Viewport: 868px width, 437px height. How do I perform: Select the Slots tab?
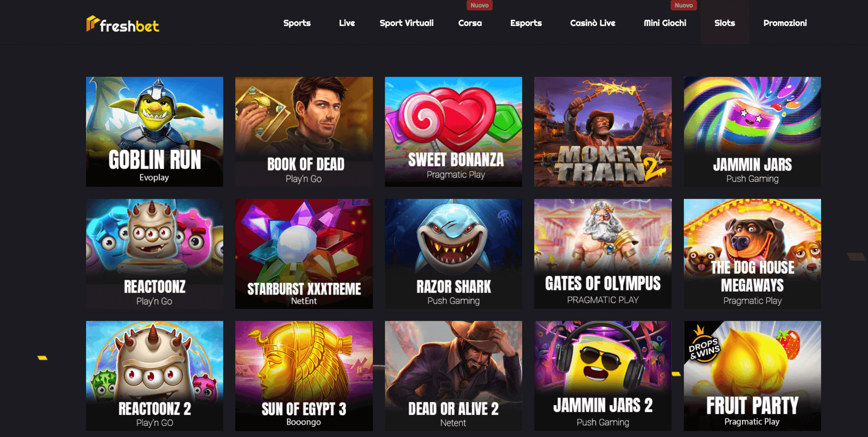click(724, 23)
